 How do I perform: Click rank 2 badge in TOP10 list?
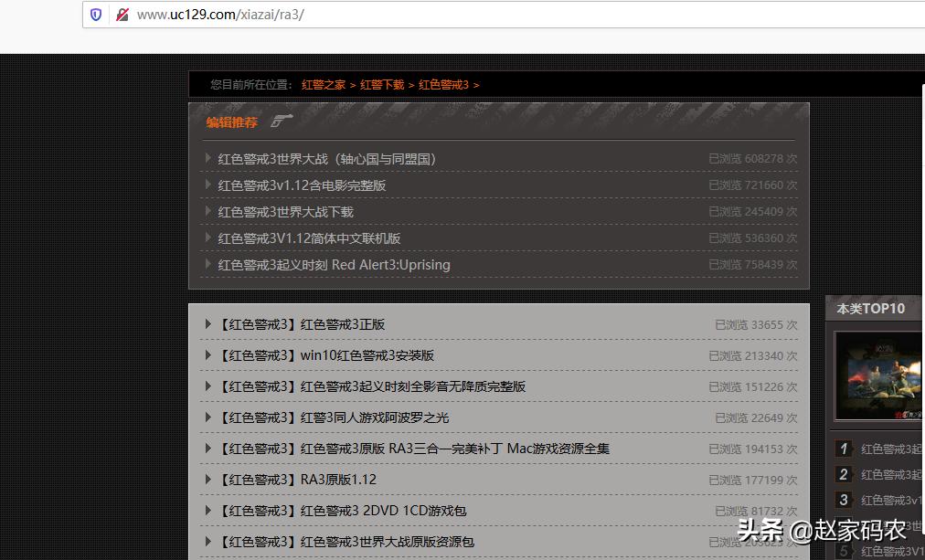click(844, 474)
